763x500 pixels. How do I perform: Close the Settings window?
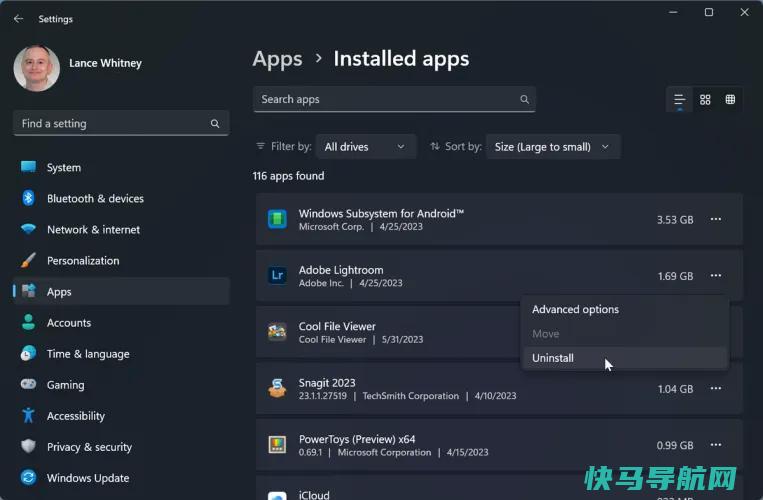tap(745, 12)
